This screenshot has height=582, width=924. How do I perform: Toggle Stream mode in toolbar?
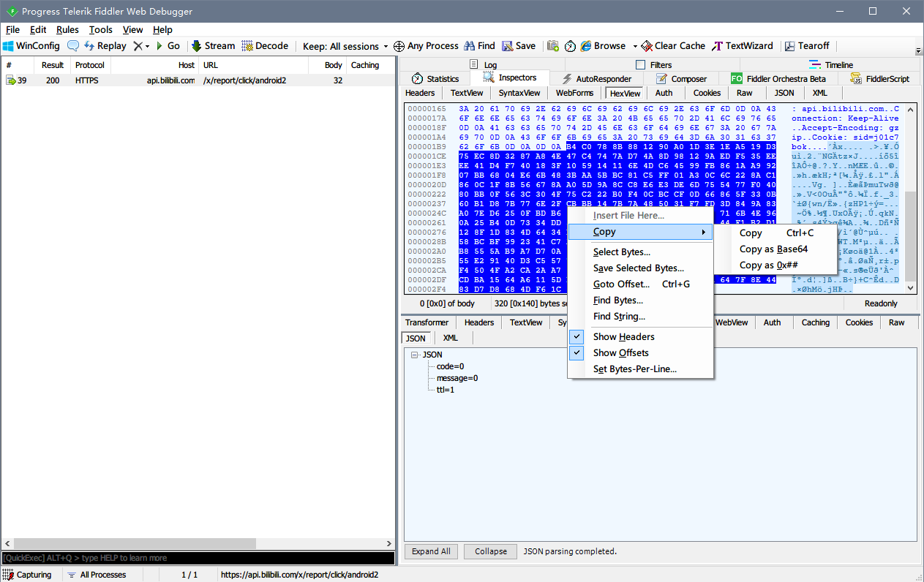pyautogui.click(x=213, y=46)
